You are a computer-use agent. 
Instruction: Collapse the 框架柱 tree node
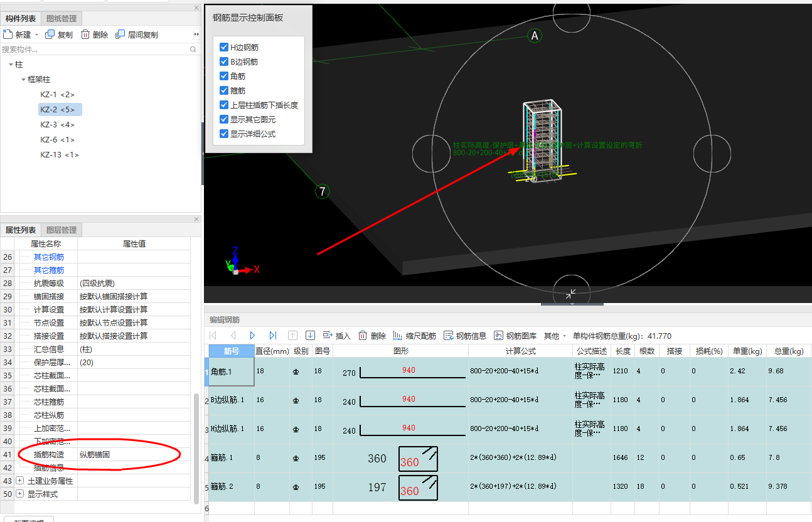pyautogui.click(x=23, y=80)
